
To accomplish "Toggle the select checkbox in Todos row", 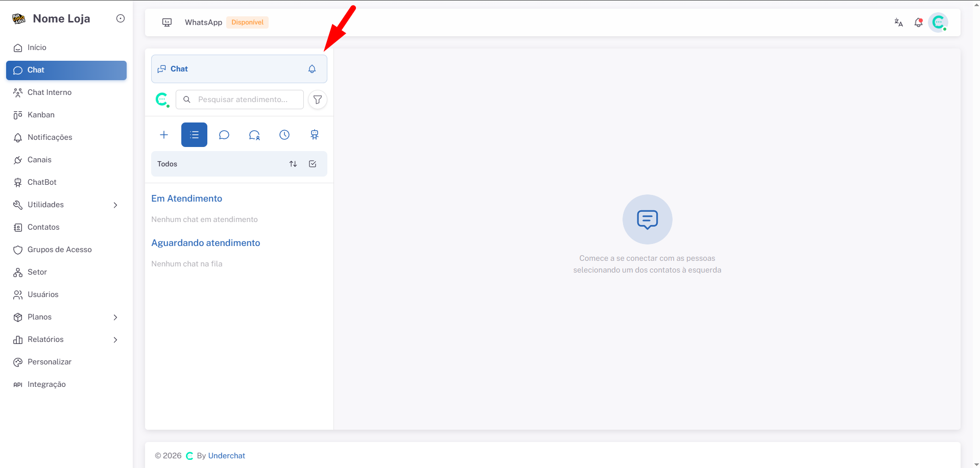I will click(313, 164).
